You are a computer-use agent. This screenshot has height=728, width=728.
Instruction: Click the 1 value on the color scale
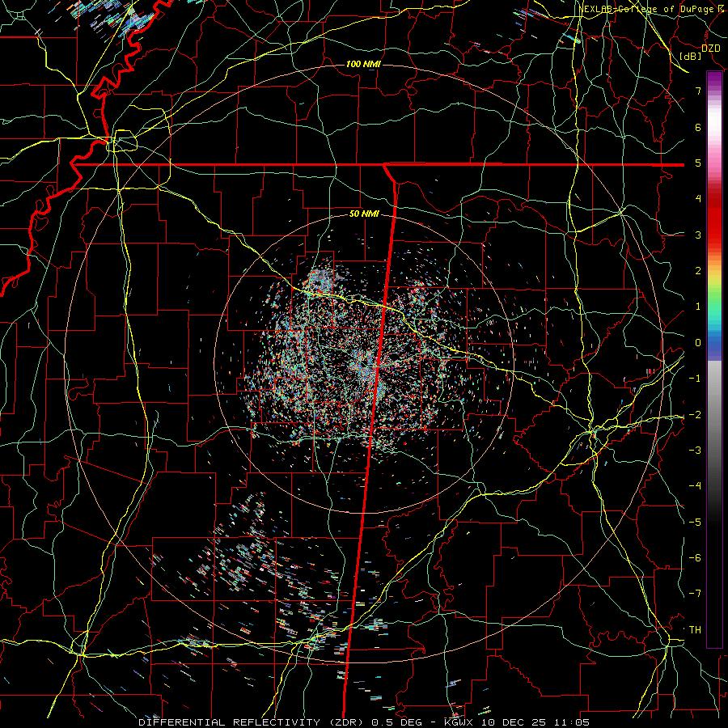(x=698, y=306)
